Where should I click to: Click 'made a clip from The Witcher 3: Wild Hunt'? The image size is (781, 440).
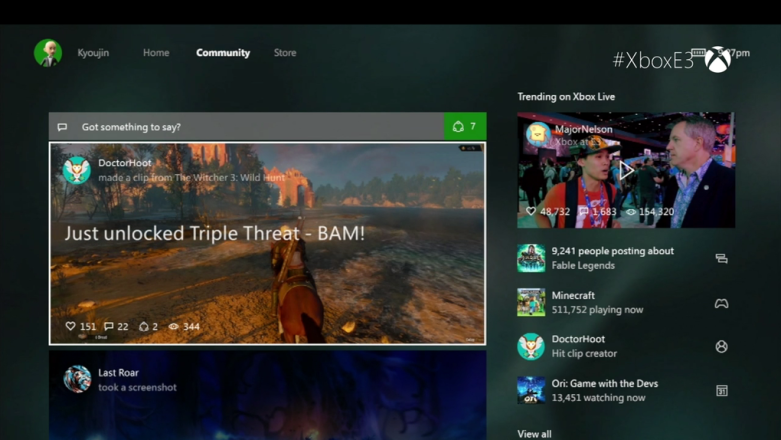[192, 177]
